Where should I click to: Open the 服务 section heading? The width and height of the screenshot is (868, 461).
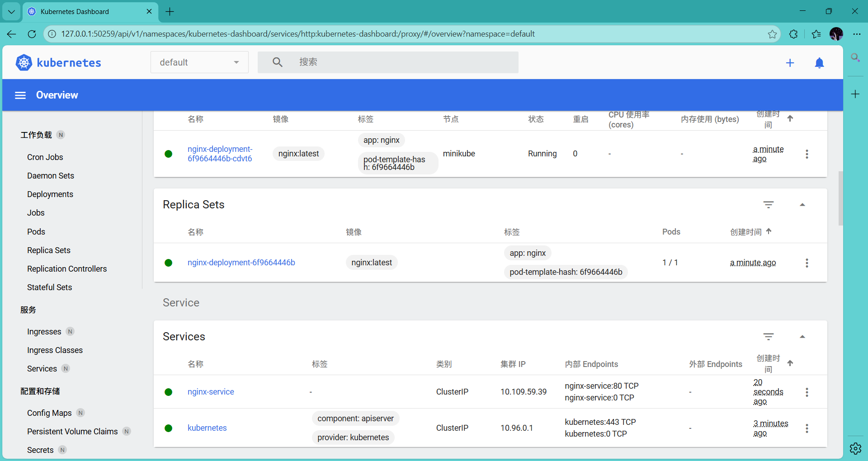point(28,310)
